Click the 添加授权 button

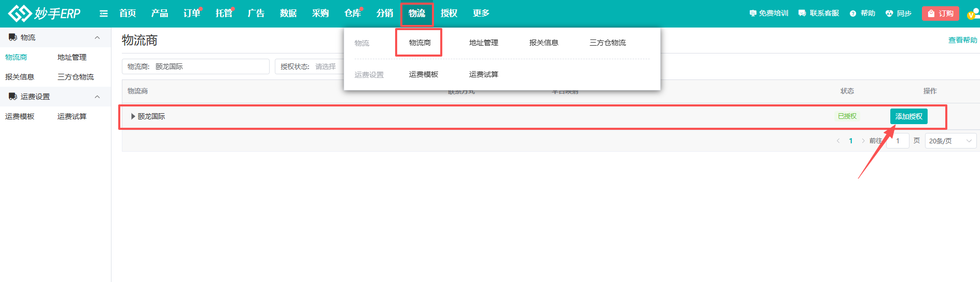click(x=908, y=116)
